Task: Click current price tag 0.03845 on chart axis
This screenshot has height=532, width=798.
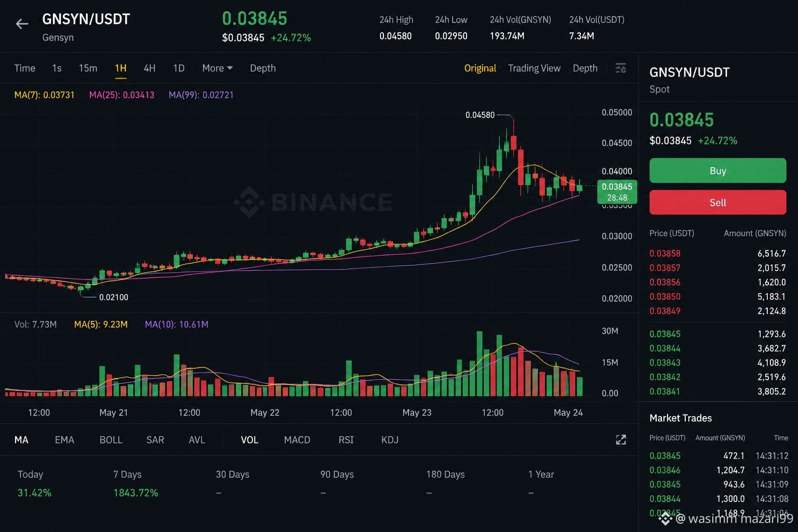Action: (x=617, y=192)
